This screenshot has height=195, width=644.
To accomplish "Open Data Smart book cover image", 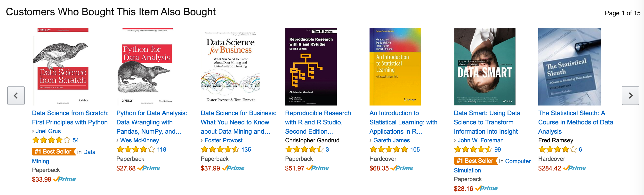I will pyautogui.click(x=484, y=66).
